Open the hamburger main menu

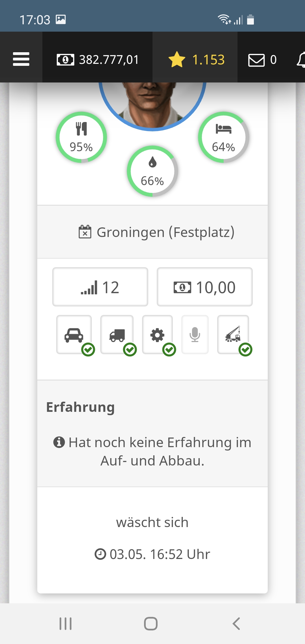coord(21,59)
